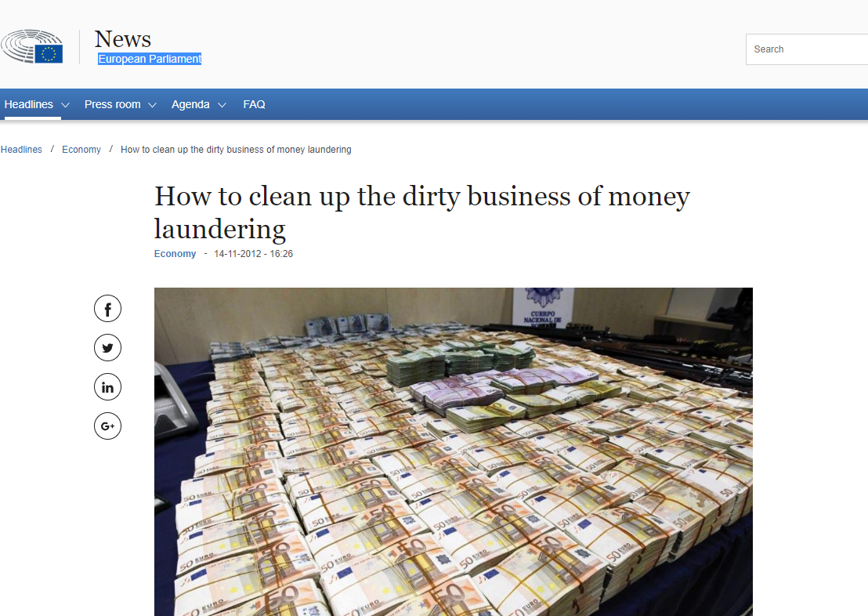Share article on Facebook
The height and width of the screenshot is (616, 868).
click(x=107, y=309)
